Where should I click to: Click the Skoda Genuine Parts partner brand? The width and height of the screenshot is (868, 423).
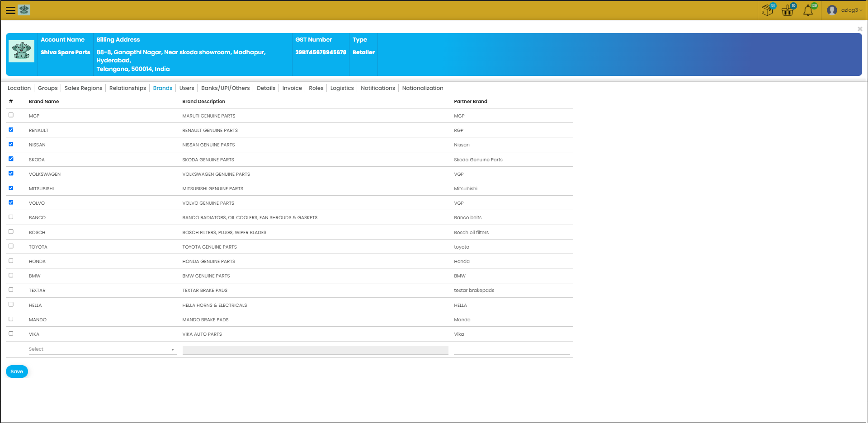[478, 160]
